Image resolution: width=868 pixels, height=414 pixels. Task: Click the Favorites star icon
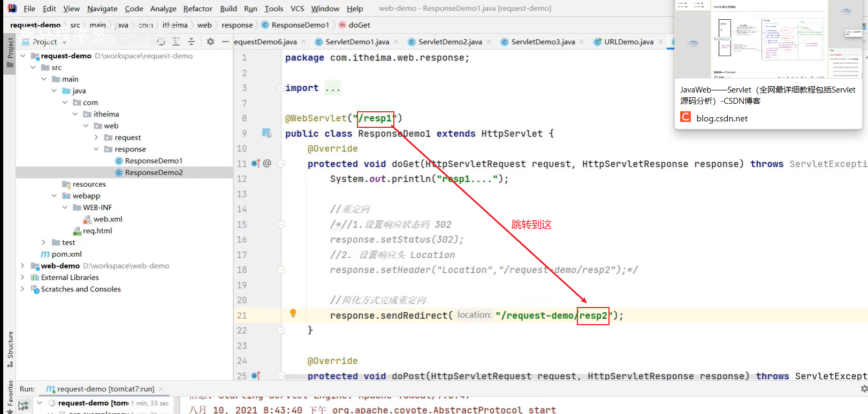coord(10,411)
